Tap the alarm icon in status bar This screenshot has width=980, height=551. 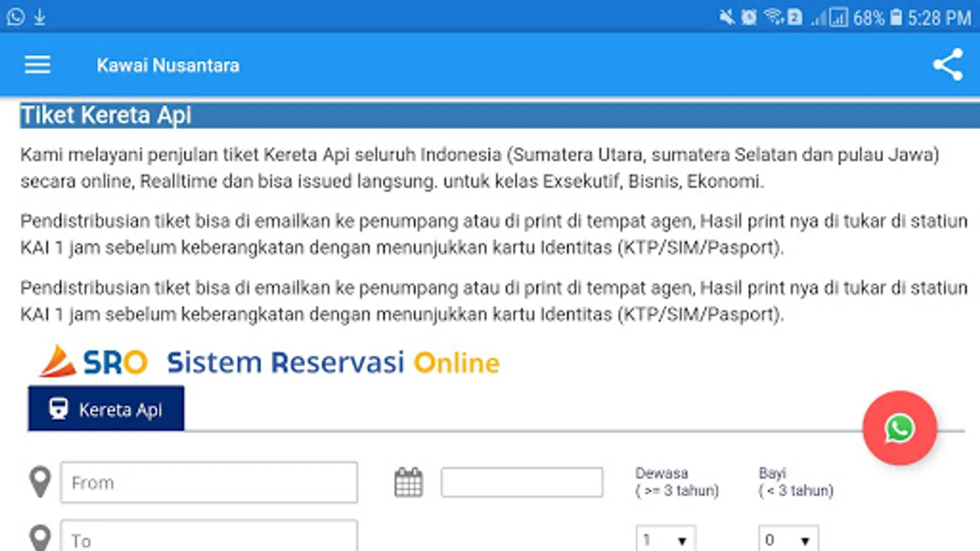coord(749,17)
